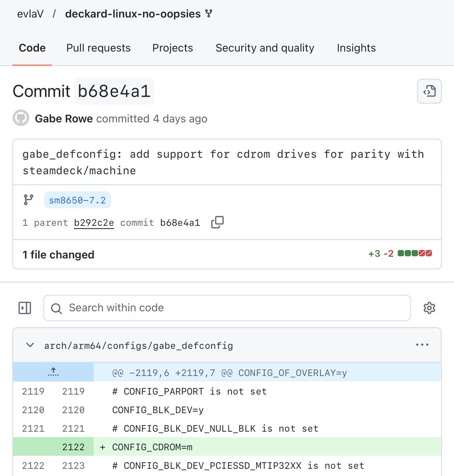Copy the full commit SHA
The image size is (454, 476).
coord(217,222)
